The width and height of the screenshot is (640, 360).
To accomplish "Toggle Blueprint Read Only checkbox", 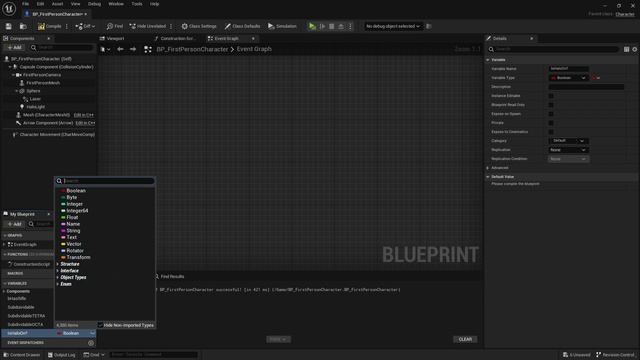I will 551,105.
